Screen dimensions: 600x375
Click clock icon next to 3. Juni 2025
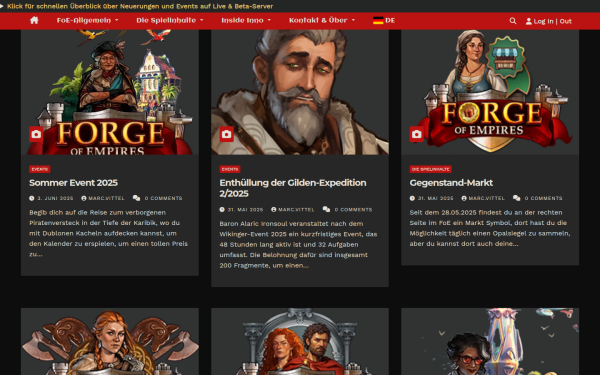pyautogui.click(x=32, y=198)
